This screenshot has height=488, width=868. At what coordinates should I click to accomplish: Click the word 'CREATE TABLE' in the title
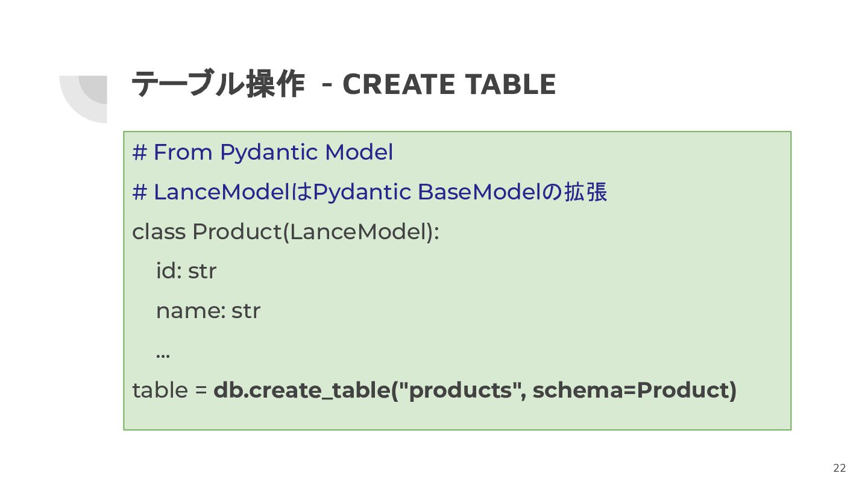tap(449, 84)
